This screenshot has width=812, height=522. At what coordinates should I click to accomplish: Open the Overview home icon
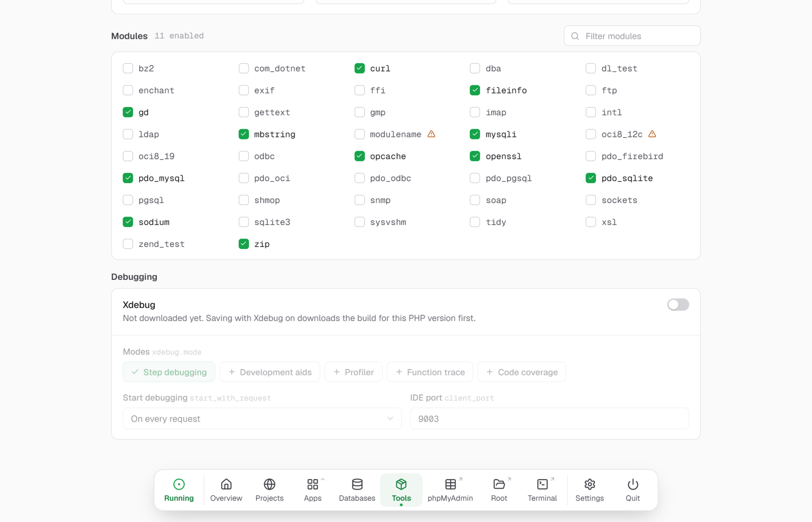pyautogui.click(x=226, y=484)
